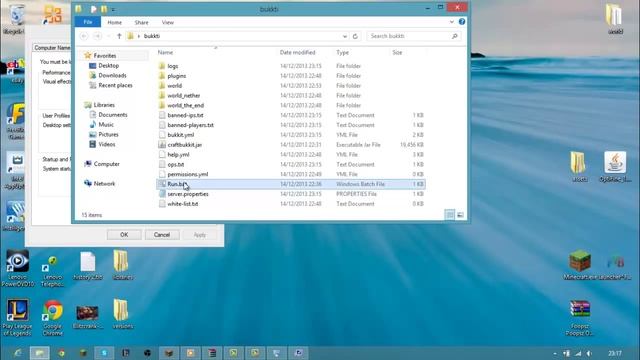This screenshot has width=640, height=360.
Task: Open Google Chrome desktop shortcut
Action: [53, 318]
